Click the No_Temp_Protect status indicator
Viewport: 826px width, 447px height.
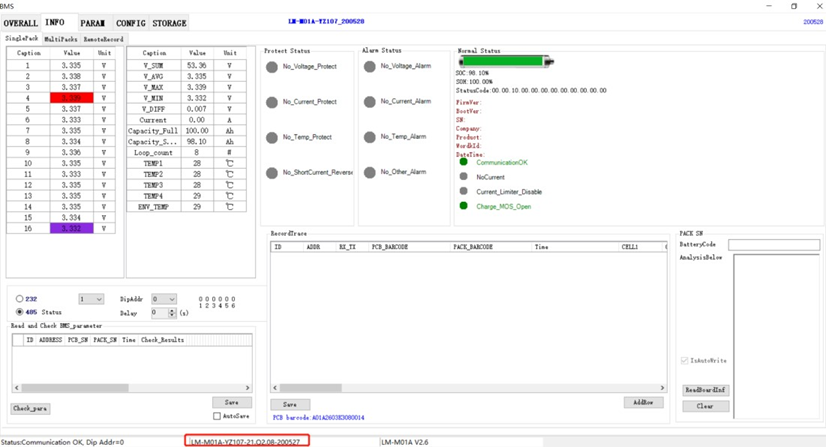click(271, 137)
